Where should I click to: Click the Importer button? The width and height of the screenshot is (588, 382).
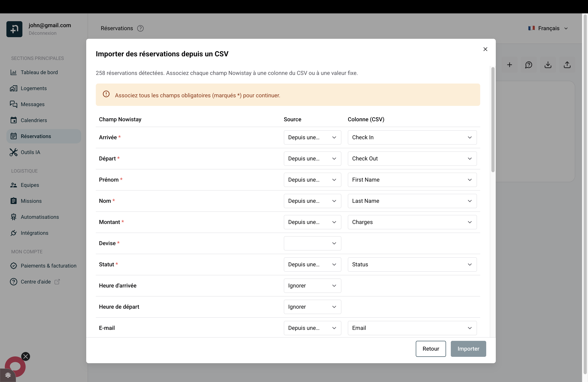tap(468, 349)
